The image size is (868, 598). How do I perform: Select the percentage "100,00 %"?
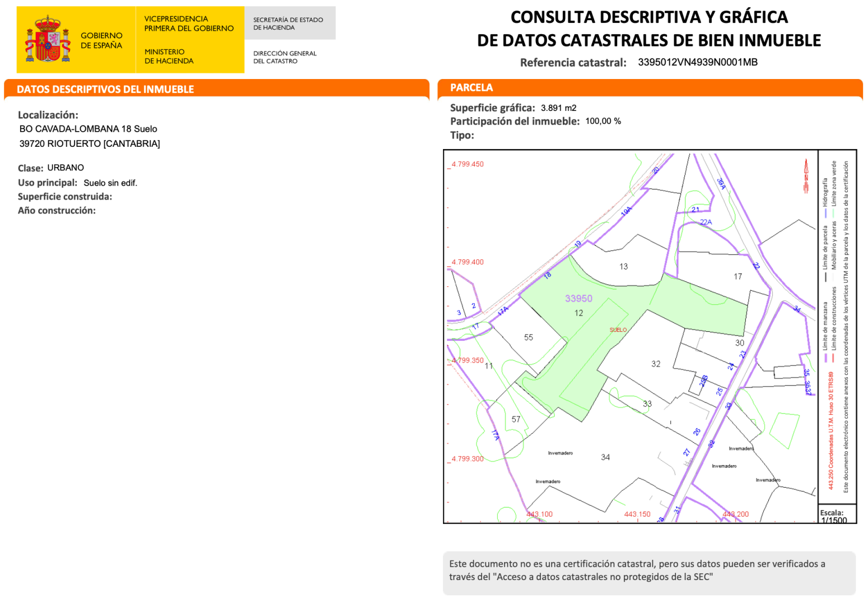point(603,121)
